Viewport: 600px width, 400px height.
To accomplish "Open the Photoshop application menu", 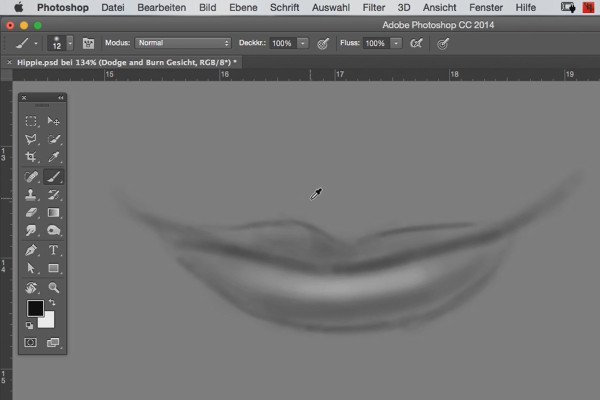I will [x=63, y=7].
